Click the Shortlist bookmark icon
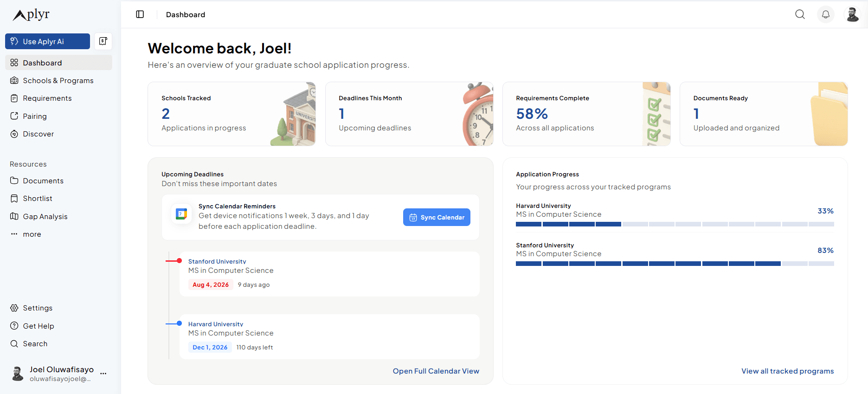 (14, 199)
